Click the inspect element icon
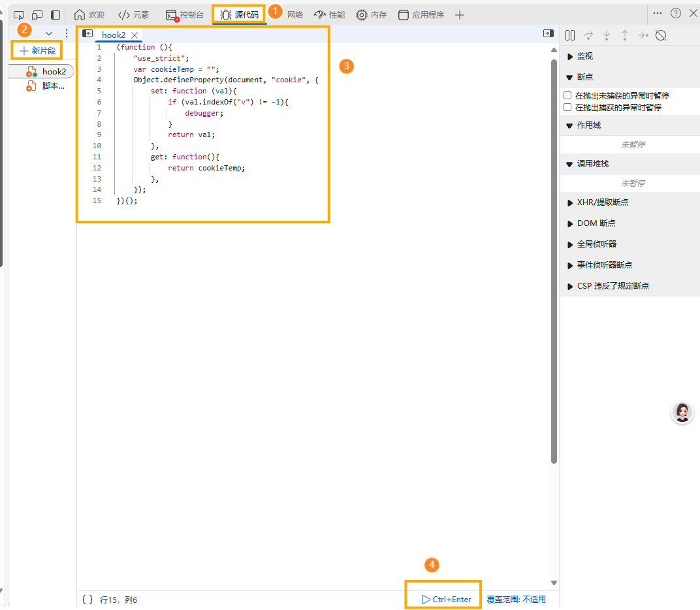The height and width of the screenshot is (610, 700). pos(19,15)
